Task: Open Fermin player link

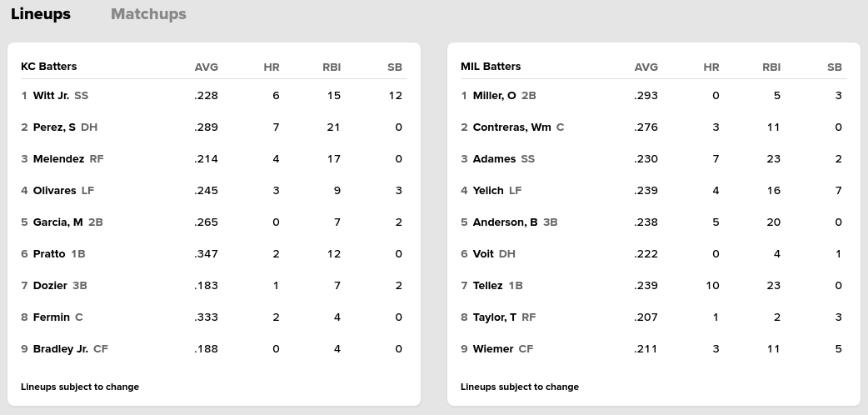Action: point(52,317)
